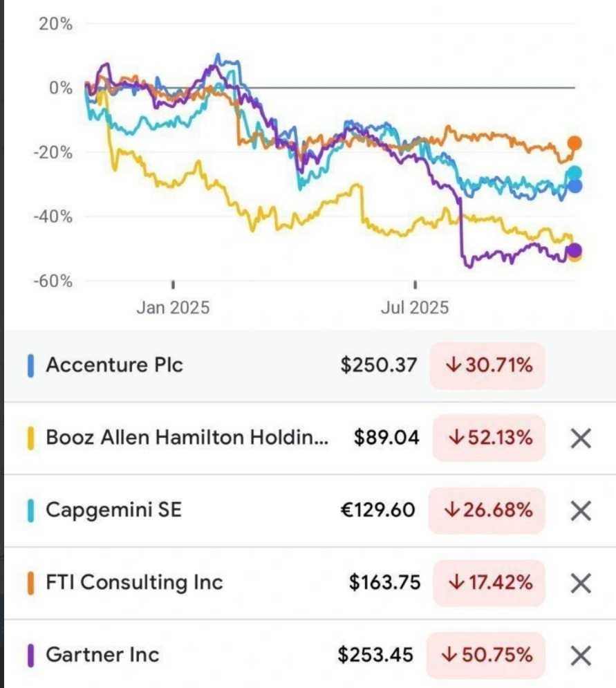Open the FTI Consulting Inc listing
The height and width of the screenshot is (688, 616).
click(134, 583)
